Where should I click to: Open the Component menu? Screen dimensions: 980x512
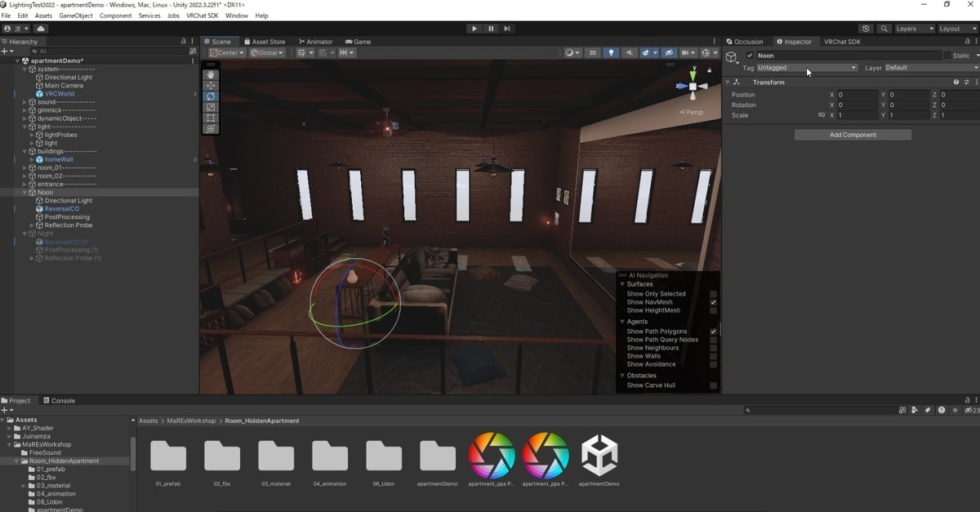(115, 16)
